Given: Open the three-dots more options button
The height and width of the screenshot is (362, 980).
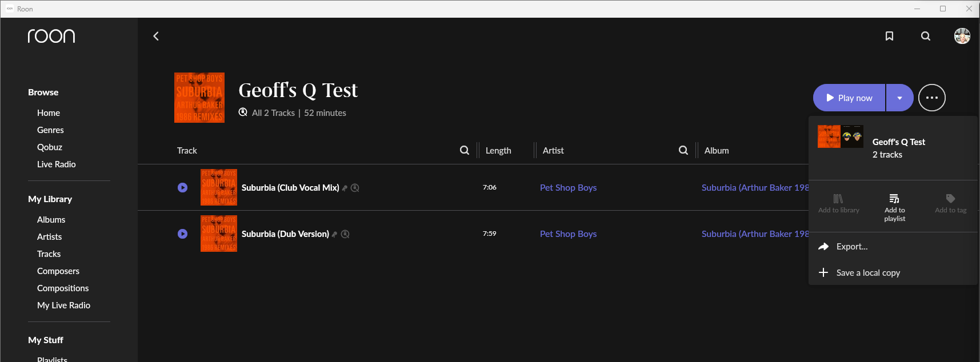Looking at the screenshot, I should 932,98.
